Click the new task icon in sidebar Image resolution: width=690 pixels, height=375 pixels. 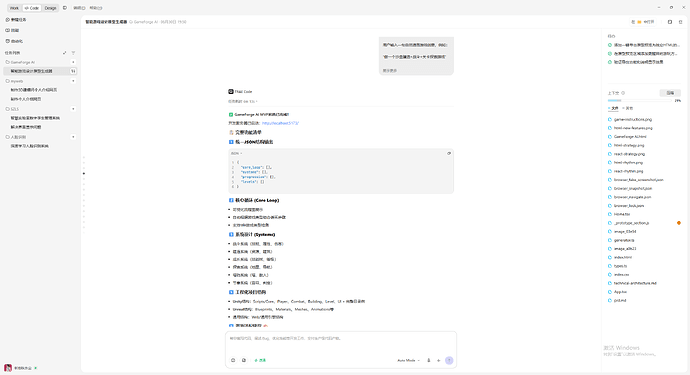(7, 20)
